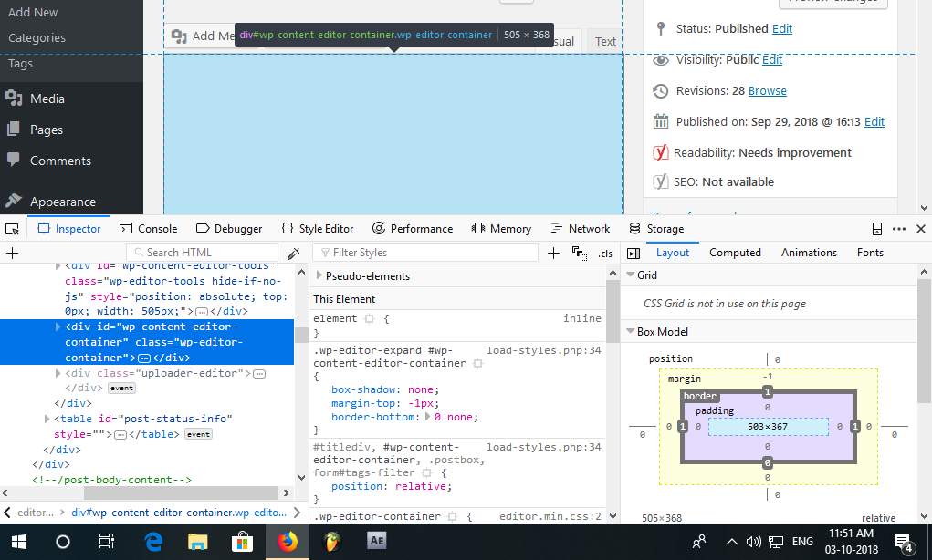Open responsive design mode icon

coord(876,229)
